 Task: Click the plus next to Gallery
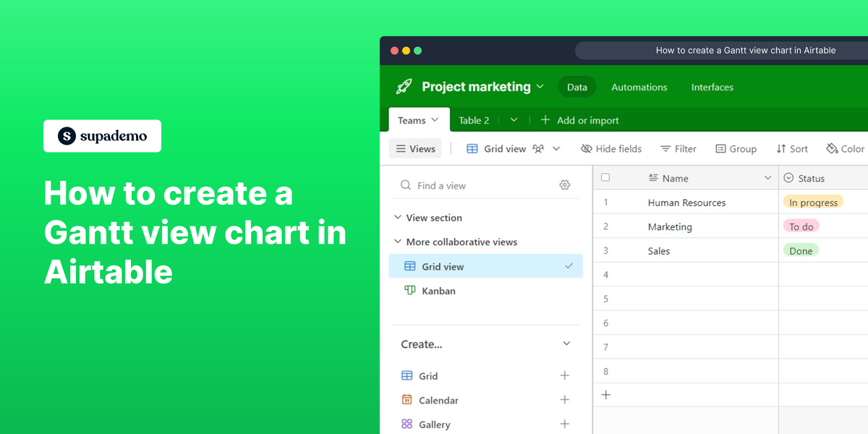(565, 425)
